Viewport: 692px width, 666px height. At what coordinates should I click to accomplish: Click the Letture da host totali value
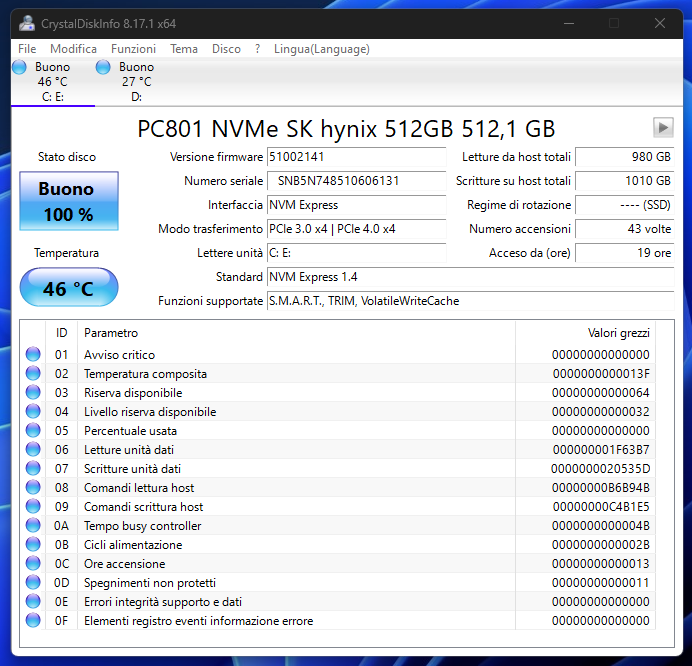(624, 157)
